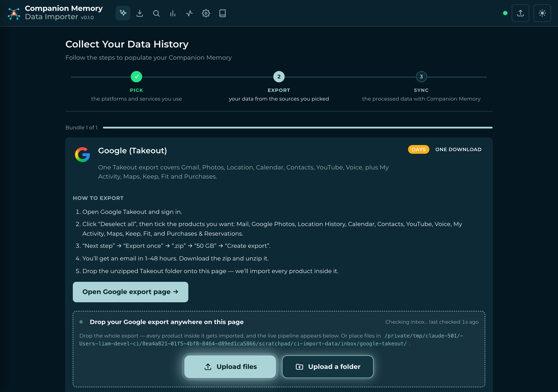This screenshot has width=558, height=392.
Task: Click the 'Bundle 1 of 1' label
Action: click(x=82, y=128)
